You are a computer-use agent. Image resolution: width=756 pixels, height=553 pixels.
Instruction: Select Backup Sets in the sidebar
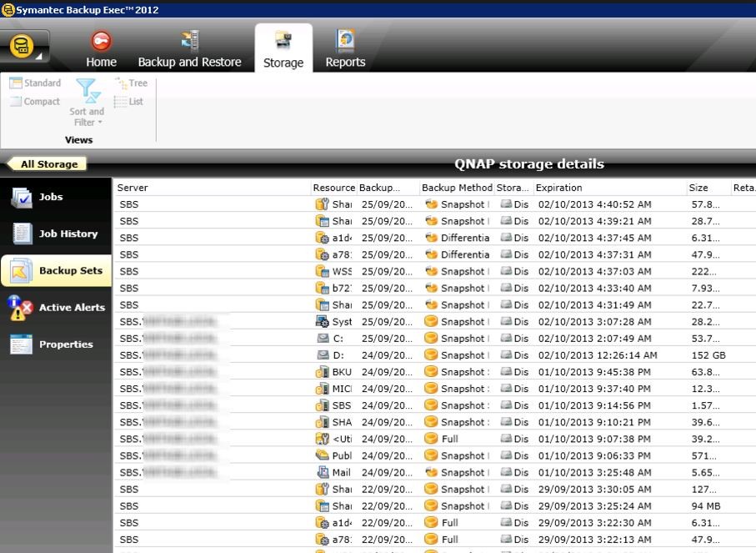pyautogui.click(x=56, y=271)
